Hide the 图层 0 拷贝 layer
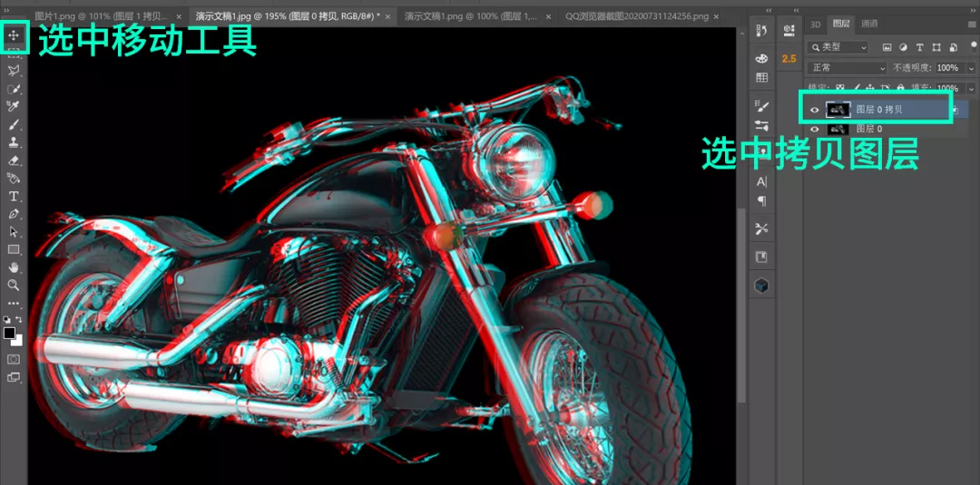The image size is (980, 485). pyautogui.click(x=814, y=110)
